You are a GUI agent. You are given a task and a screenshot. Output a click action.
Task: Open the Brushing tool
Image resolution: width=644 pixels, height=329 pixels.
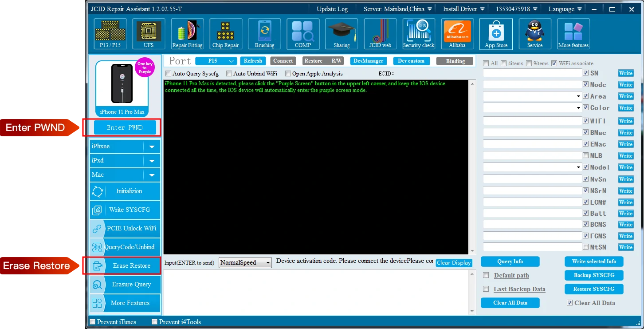[264, 34]
